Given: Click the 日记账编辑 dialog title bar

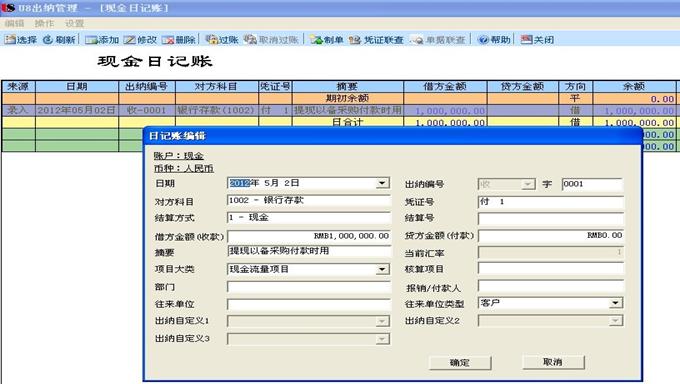Looking at the screenshot, I should click(x=392, y=136).
